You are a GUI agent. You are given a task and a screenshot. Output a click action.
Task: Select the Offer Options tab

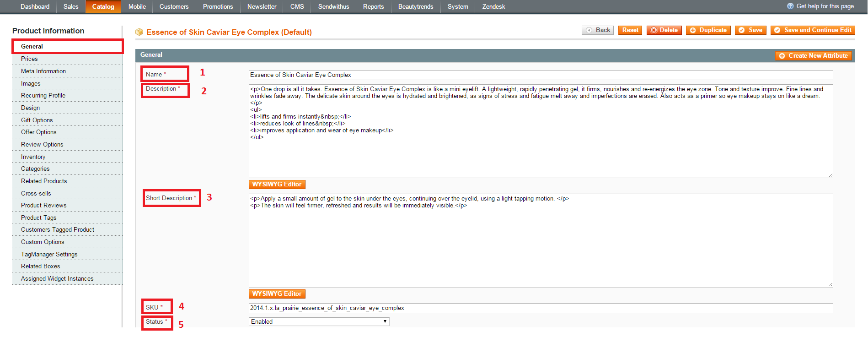pos(68,132)
